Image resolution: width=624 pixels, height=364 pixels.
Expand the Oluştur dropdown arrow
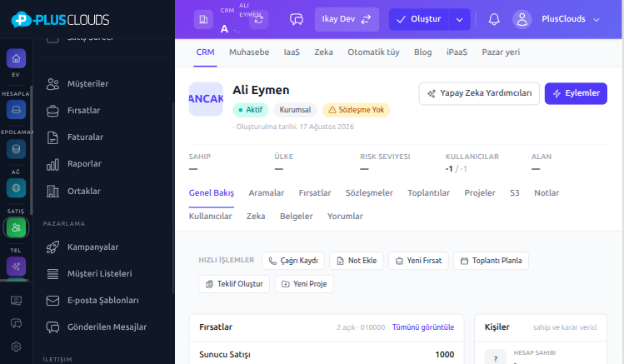tap(459, 19)
